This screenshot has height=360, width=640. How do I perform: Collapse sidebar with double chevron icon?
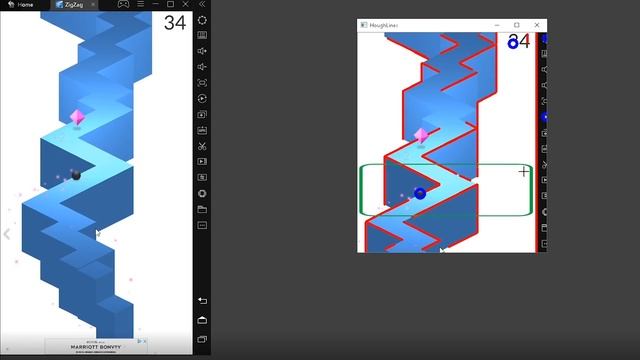pyautogui.click(x=202, y=4)
